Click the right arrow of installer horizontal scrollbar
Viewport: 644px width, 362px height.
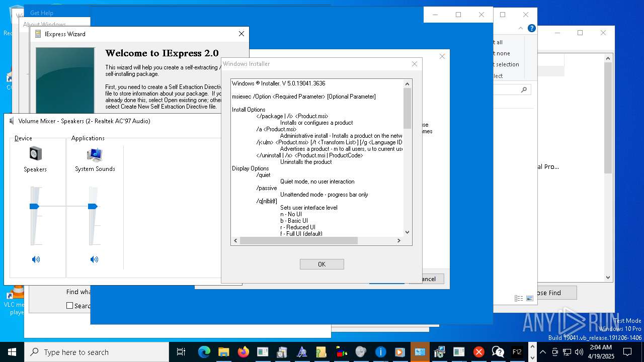click(399, 240)
